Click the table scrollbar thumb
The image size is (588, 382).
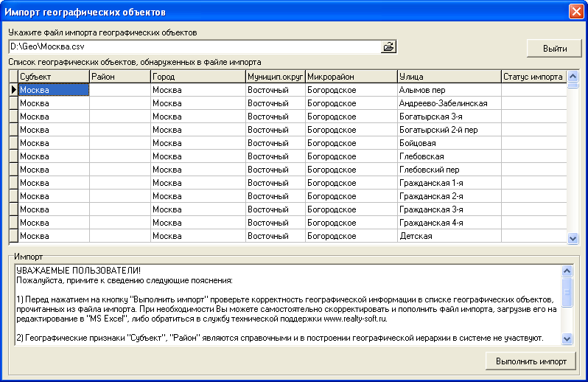(x=573, y=86)
